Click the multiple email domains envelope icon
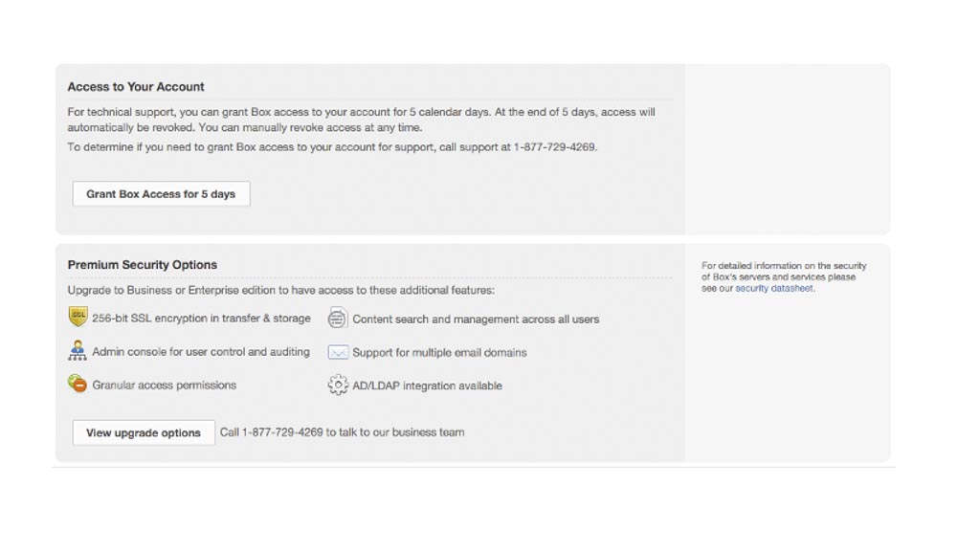Image resolution: width=980 pixels, height=551 pixels. coord(338,352)
